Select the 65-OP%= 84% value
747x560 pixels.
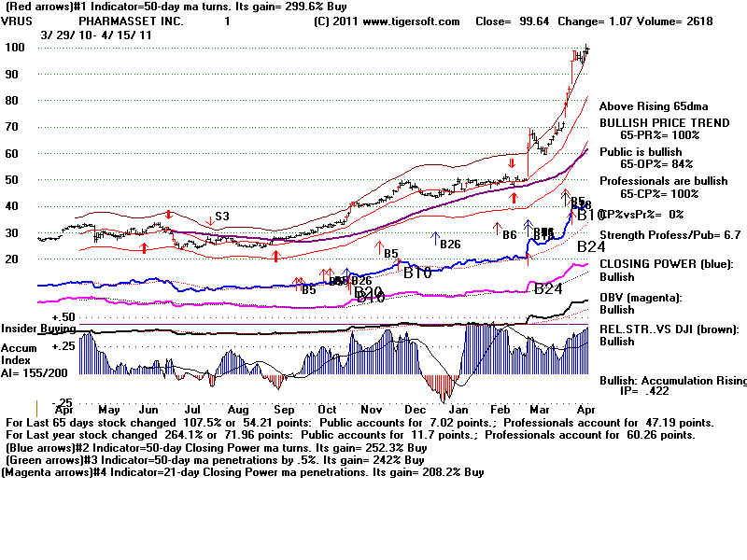tap(656, 164)
